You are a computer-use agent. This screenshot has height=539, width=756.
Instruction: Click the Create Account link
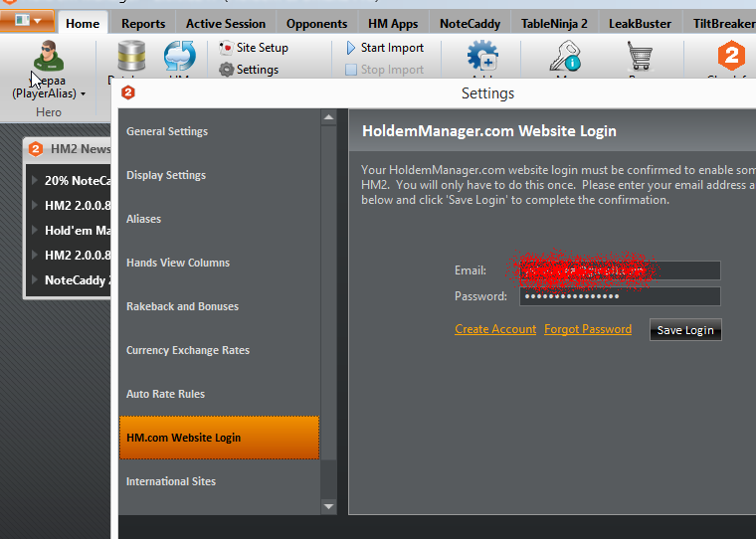coord(495,329)
